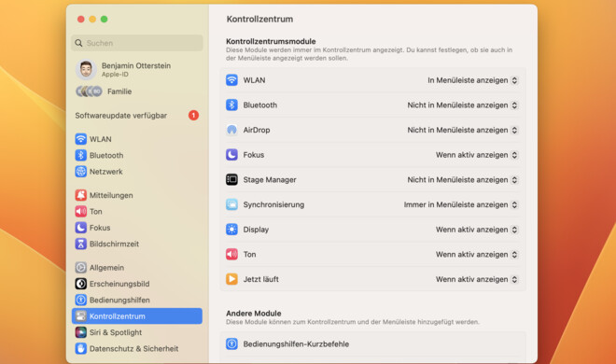Open Synchronisierung menu bar dropdown
Screen dimensions: 616x364
461,204
